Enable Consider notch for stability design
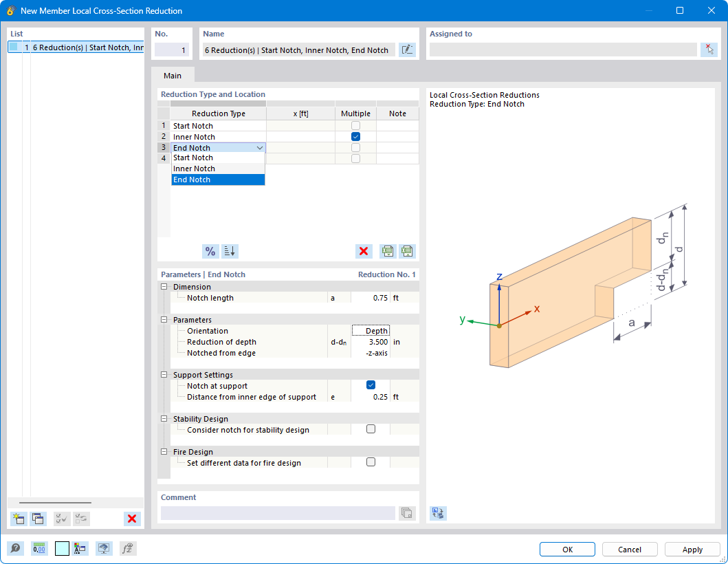Viewport: 728px width, 564px height. click(x=371, y=429)
